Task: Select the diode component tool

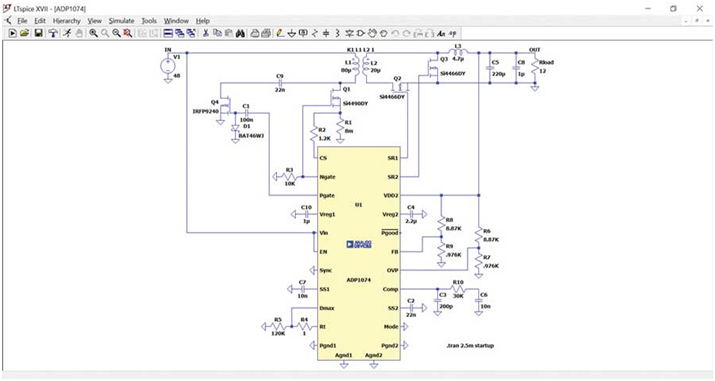Action: coord(350,33)
